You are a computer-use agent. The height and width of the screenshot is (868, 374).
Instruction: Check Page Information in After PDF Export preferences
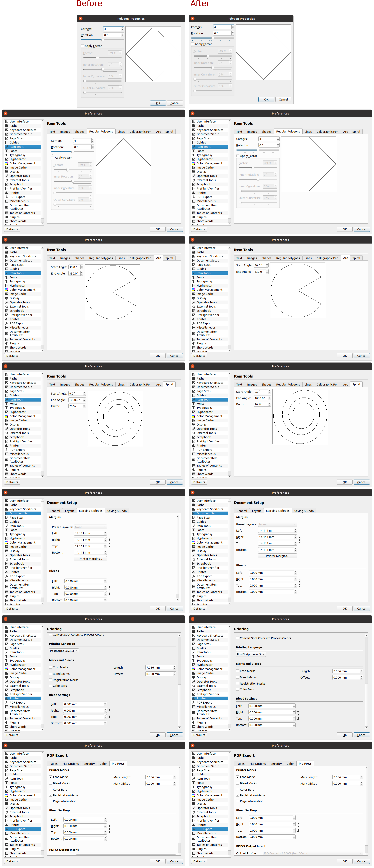238,801
